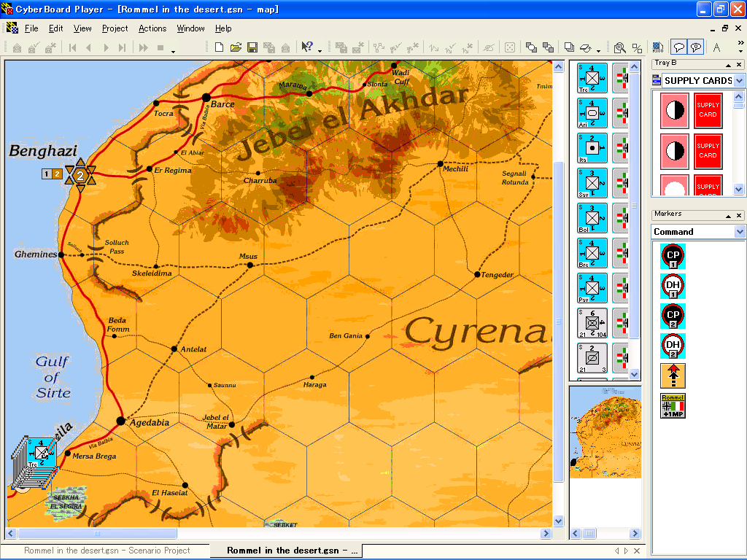Expand the toolbar overflow chevron
The image size is (747, 560).
pos(740,43)
